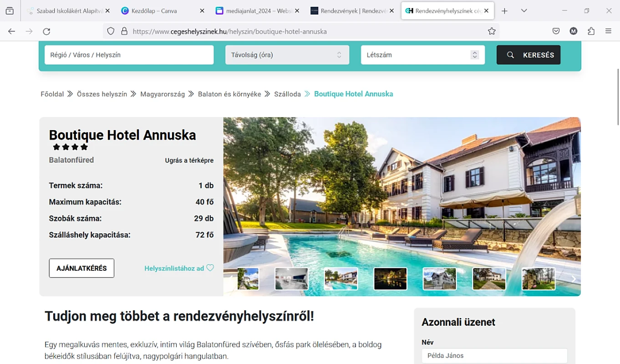Go to Főoldal breadcrumb
This screenshot has height=364, width=620.
[x=52, y=94]
